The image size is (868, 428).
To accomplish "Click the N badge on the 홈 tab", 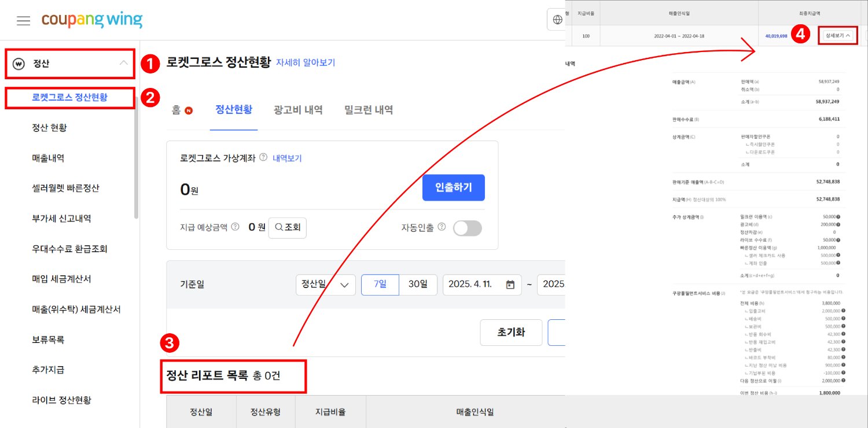I will [189, 110].
